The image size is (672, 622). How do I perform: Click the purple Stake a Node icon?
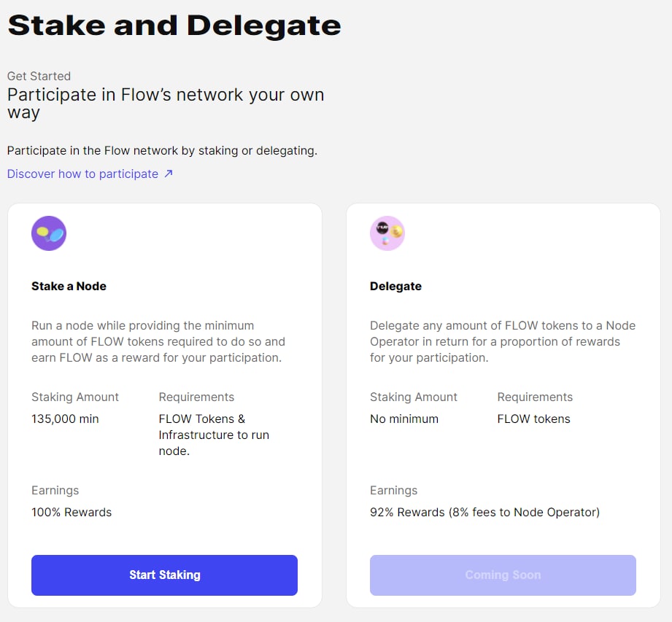pos(49,233)
